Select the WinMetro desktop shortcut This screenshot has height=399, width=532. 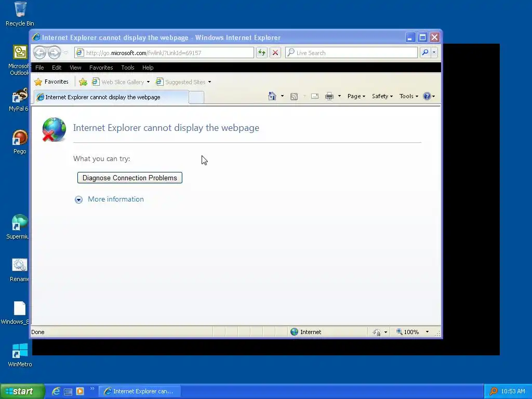pos(20,355)
